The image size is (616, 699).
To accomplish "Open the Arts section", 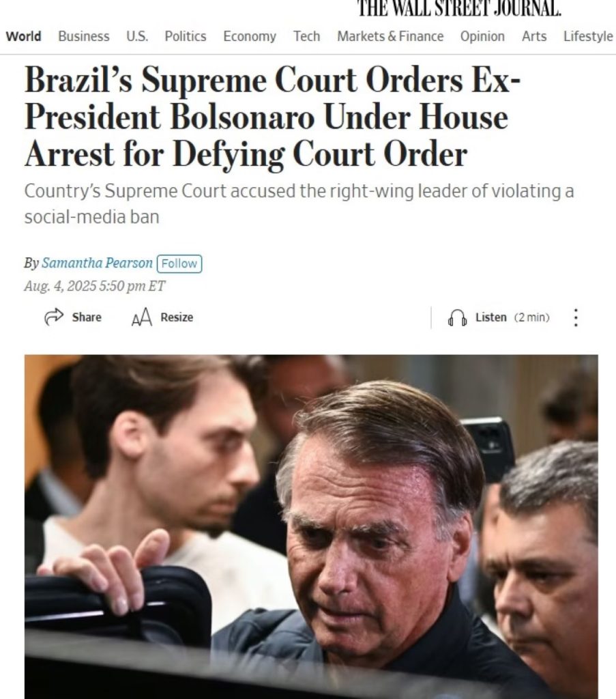I will click(x=534, y=36).
